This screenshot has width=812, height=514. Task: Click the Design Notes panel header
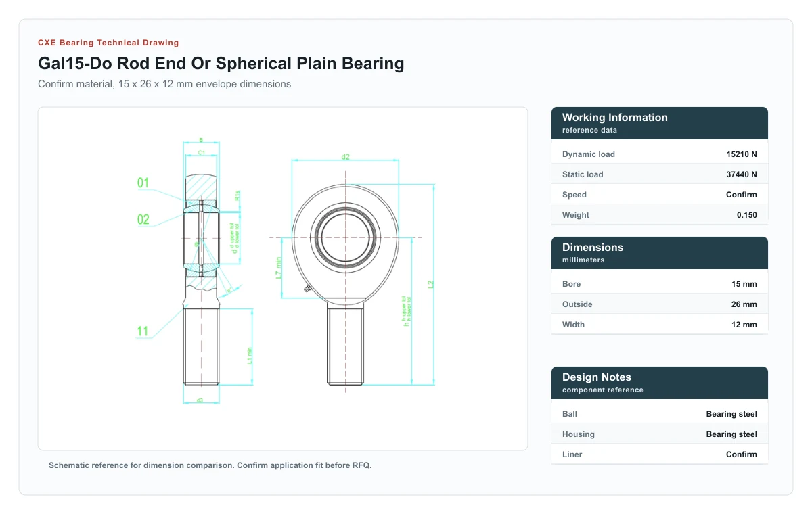click(x=660, y=382)
